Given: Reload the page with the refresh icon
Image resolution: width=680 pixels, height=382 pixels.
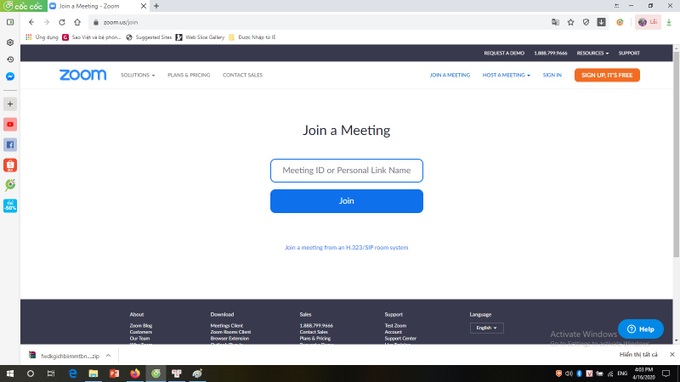Looking at the screenshot, I should click(62, 22).
